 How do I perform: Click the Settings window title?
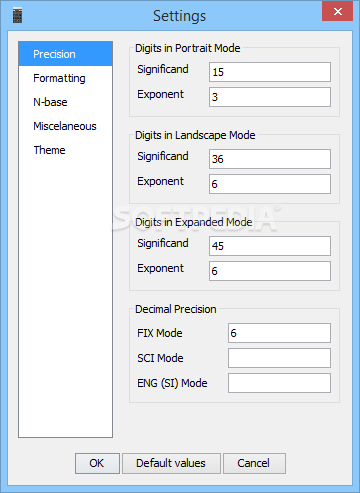point(179,16)
